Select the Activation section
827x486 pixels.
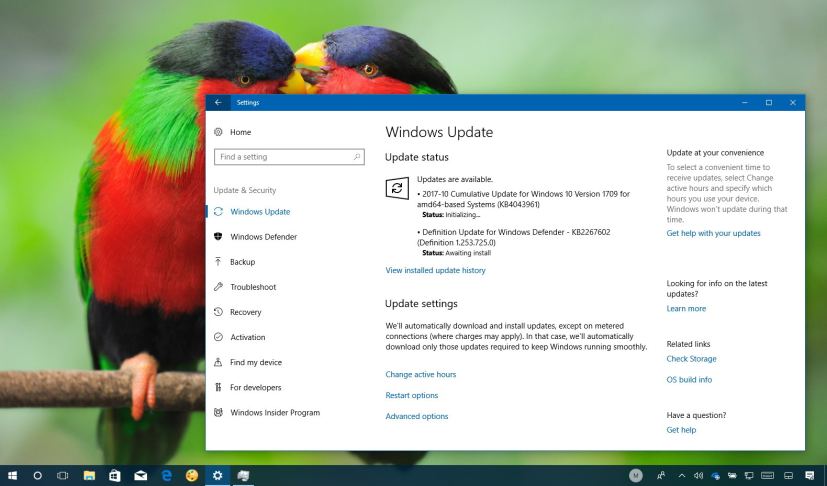(x=247, y=337)
